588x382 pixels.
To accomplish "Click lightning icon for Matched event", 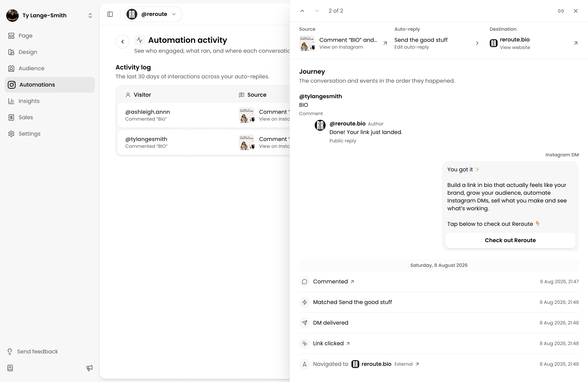I will click(x=304, y=302).
